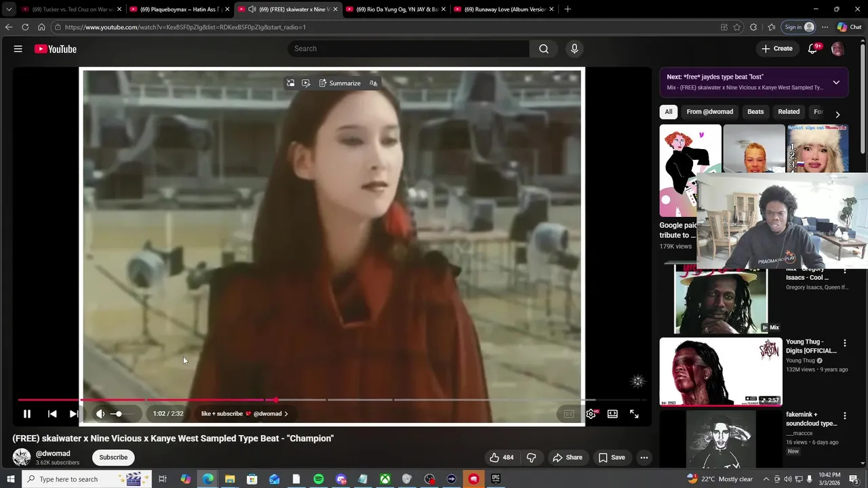Expand the 'Next' mix playlist panel
This screenshot has height=488, width=868.
click(x=836, y=83)
